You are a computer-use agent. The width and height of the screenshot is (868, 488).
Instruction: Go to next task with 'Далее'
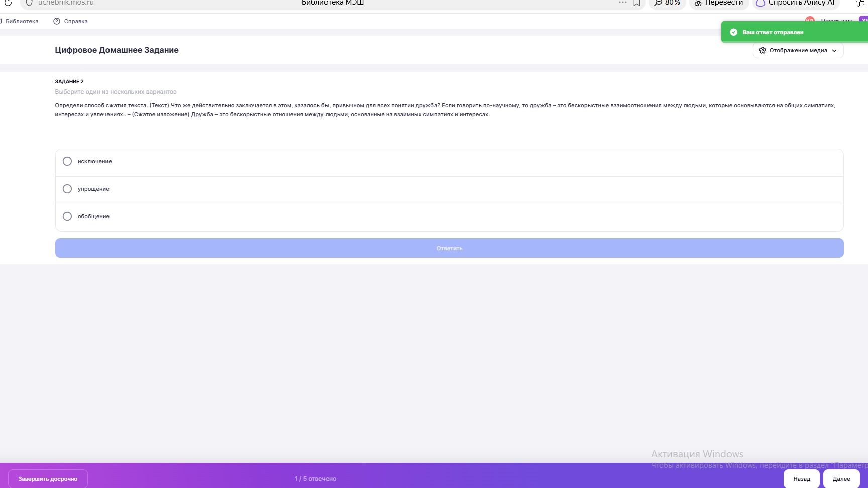[841, 479]
